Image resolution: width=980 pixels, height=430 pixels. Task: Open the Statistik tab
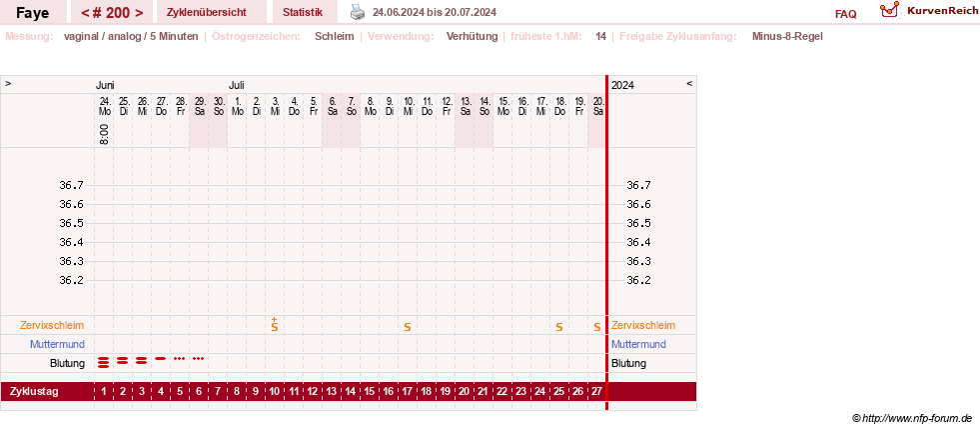(x=303, y=12)
